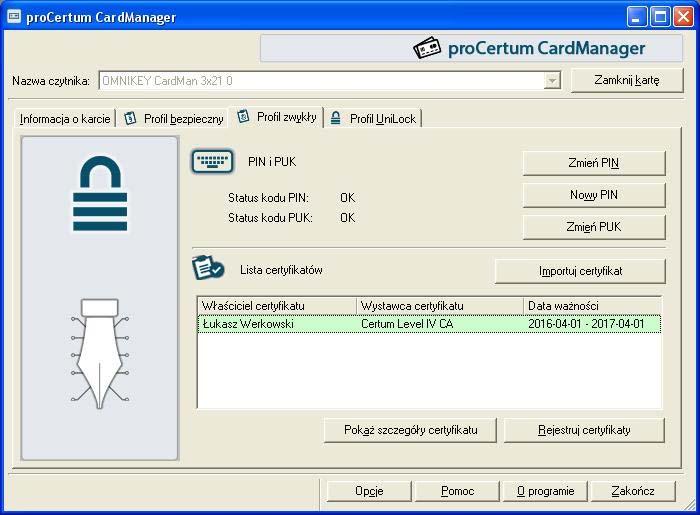Click the keyboard icon beside PIN i PUK
The height and width of the screenshot is (515, 700).
click(212, 161)
